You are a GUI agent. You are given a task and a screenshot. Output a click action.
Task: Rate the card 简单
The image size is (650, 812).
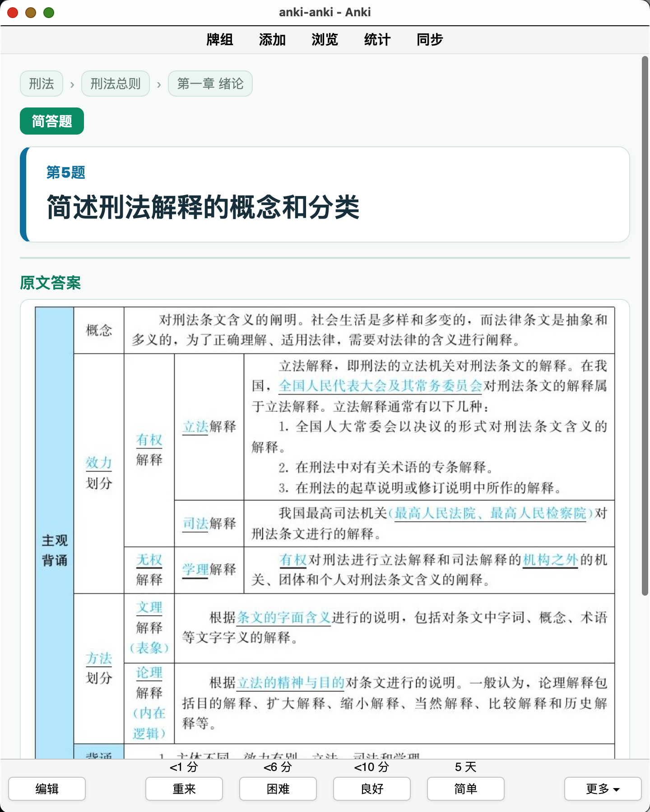click(x=466, y=789)
